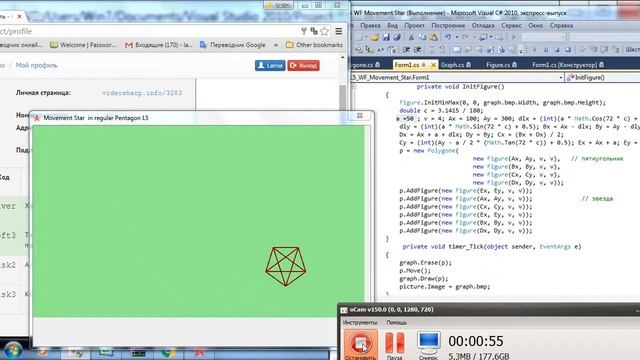640x360 pixels.
Task: Click code text 'double c = 3.1415 / 180;'
Action: 441,111
